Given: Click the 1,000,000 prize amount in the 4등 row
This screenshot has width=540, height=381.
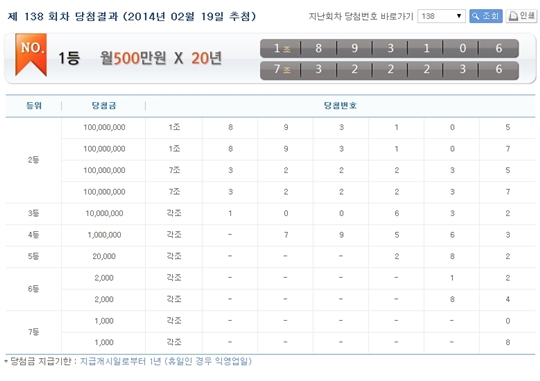Looking at the screenshot, I should click(x=104, y=235).
